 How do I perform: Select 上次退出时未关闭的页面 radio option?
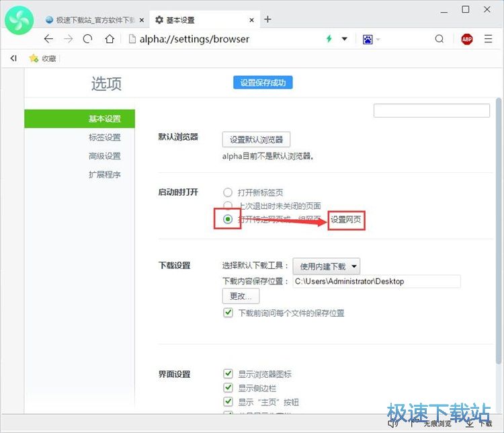(x=228, y=206)
